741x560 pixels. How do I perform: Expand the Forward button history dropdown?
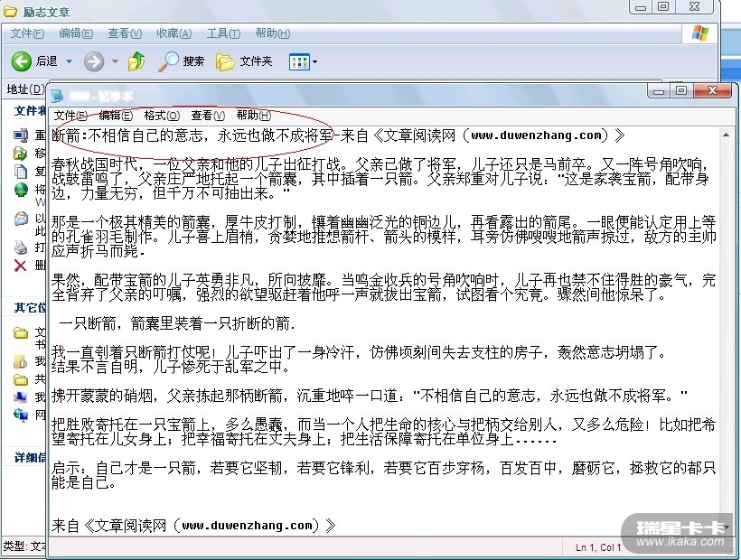(115, 61)
